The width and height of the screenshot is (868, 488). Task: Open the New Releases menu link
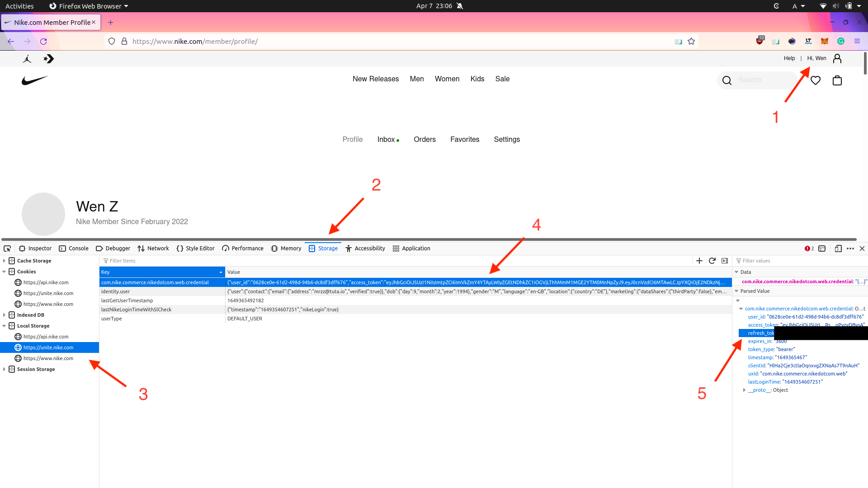375,79
